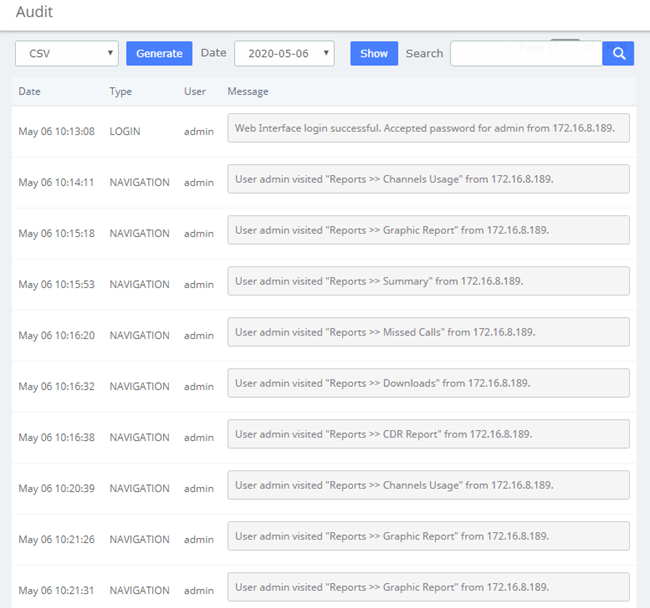This screenshot has height=608, width=650.
Task: Open the CSV export format dropdown
Action: 67,53
